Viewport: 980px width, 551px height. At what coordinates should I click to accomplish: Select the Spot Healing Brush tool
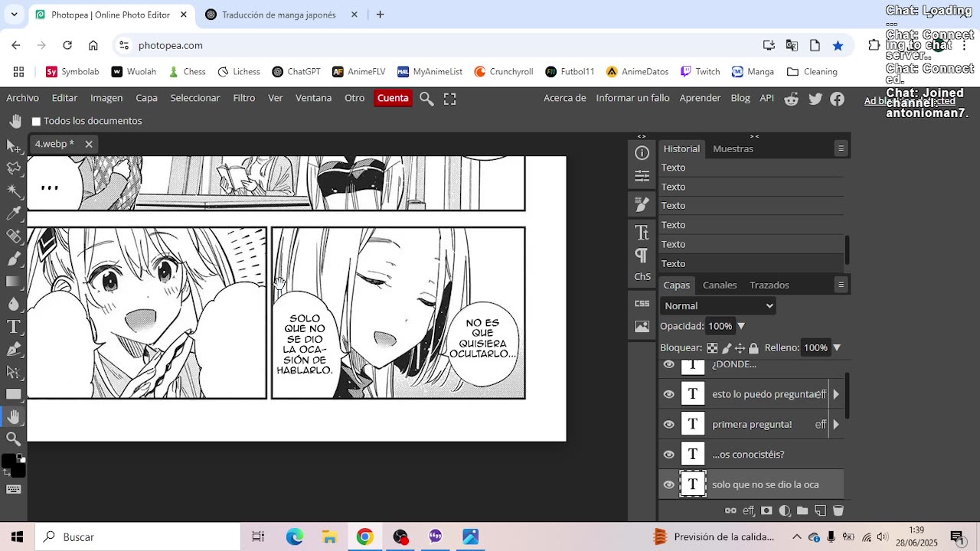click(13, 236)
